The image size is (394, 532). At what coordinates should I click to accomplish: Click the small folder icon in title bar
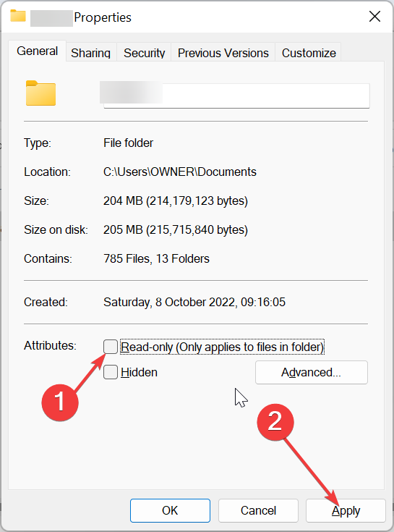tap(18, 16)
